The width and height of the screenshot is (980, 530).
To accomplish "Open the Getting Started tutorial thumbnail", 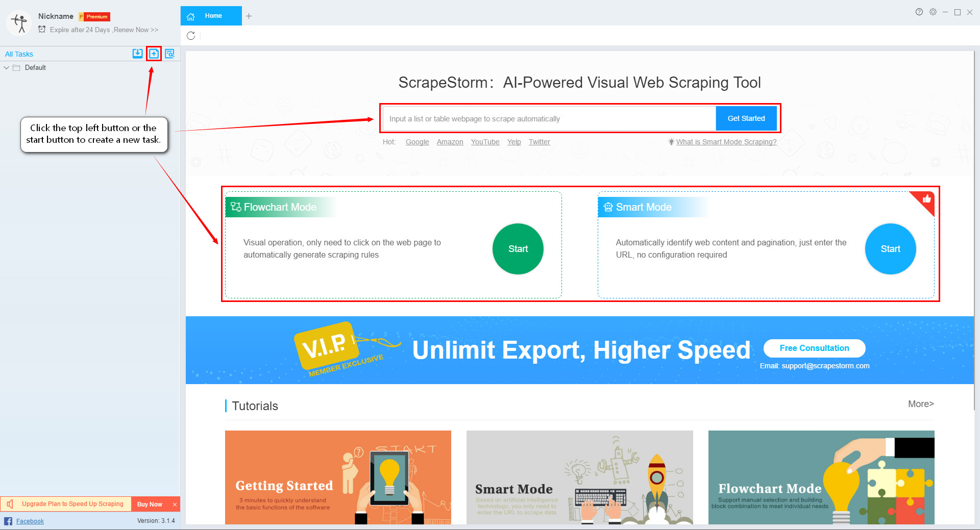I will coord(338,477).
